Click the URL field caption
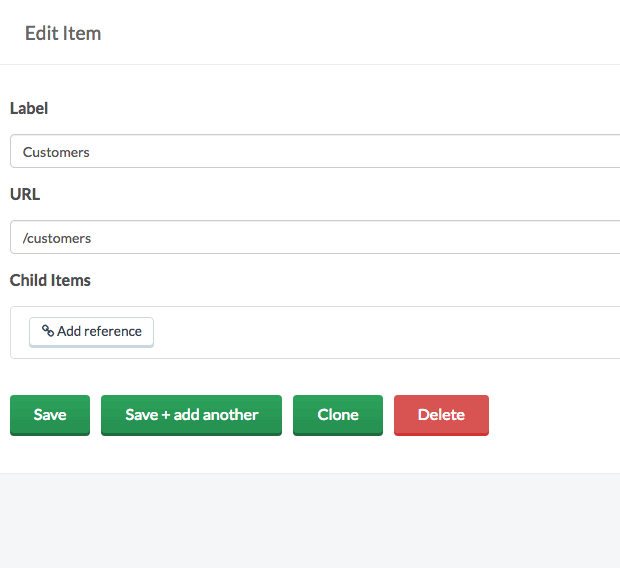This screenshot has height=568, width=620. pos(25,194)
